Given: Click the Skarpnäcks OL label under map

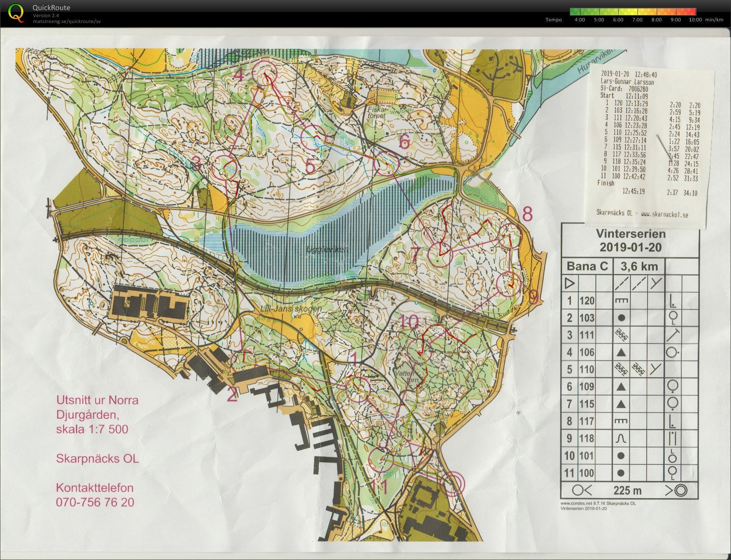Looking at the screenshot, I should pyautogui.click(x=97, y=459).
